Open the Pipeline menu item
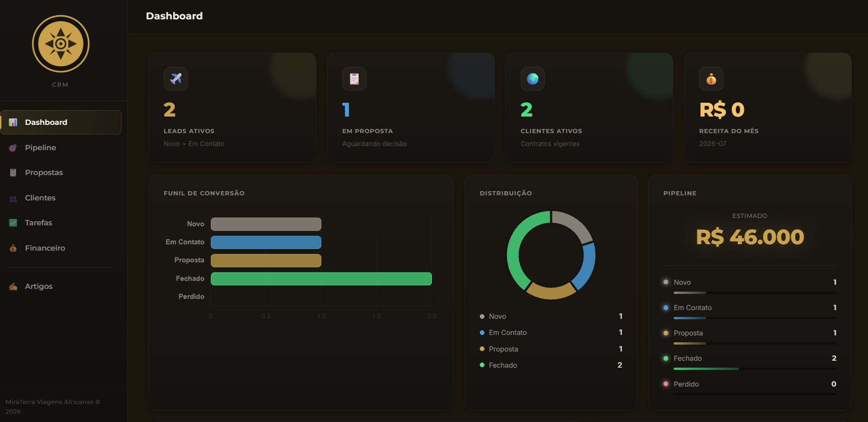The height and width of the screenshot is (422, 868). pos(61,147)
